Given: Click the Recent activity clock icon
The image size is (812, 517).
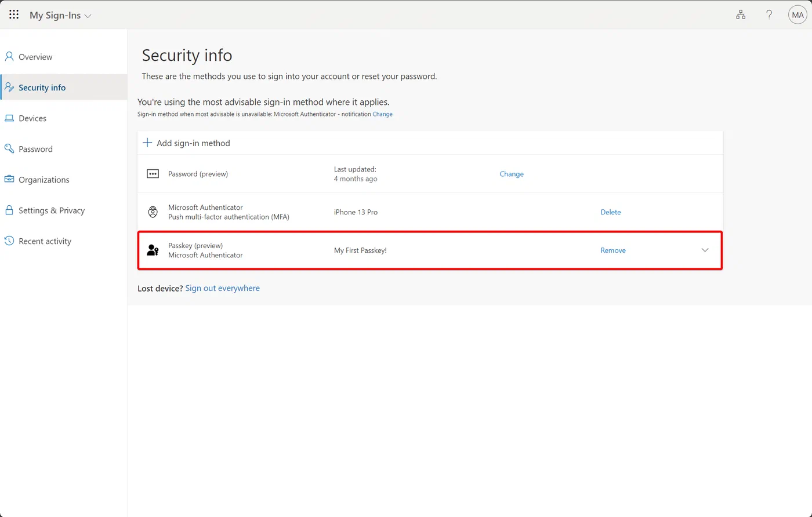Looking at the screenshot, I should click(x=9, y=241).
